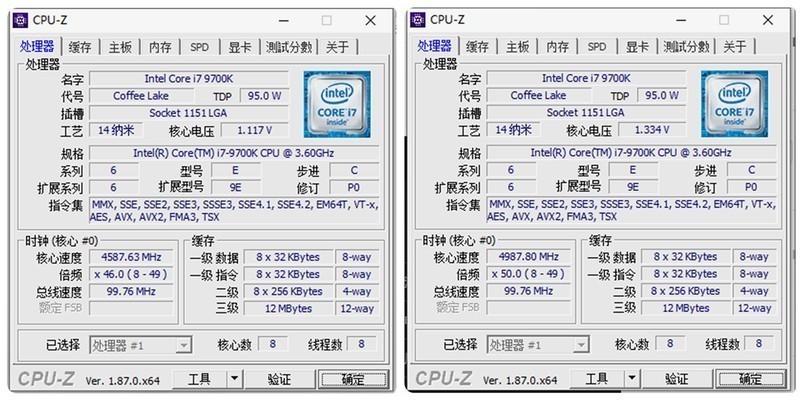Image resolution: width=800 pixels, height=400 pixels.
Task: Select 处理器 tab in right window
Action: (435, 46)
